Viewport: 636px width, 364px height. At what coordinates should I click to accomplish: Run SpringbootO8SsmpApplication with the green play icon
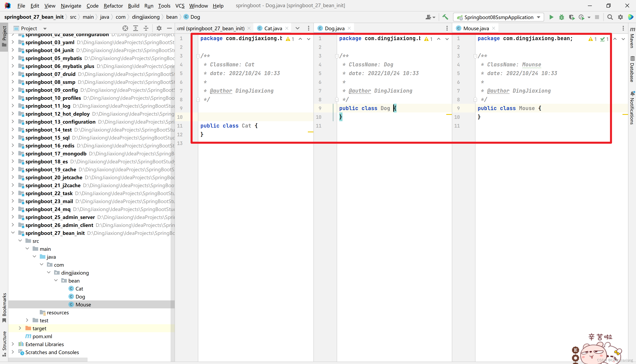pyautogui.click(x=551, y=17)
